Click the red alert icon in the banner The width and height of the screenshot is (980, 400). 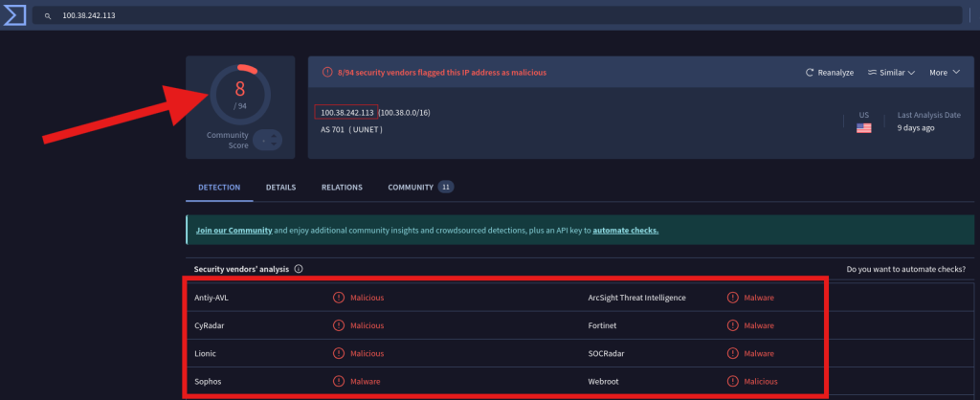[327, 73]
